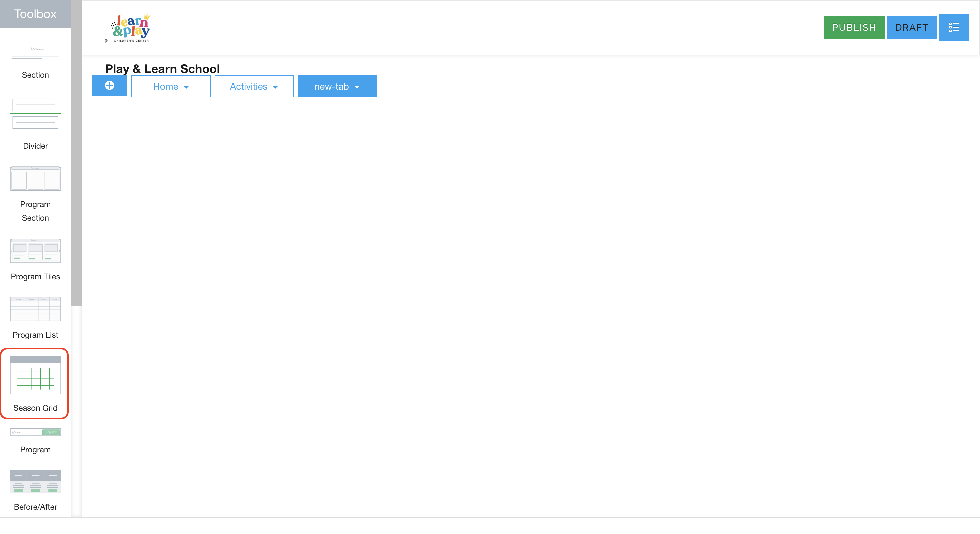Expand the new-tab dropdown arrow
Screen dimensions: 980x534
(357, 87)
